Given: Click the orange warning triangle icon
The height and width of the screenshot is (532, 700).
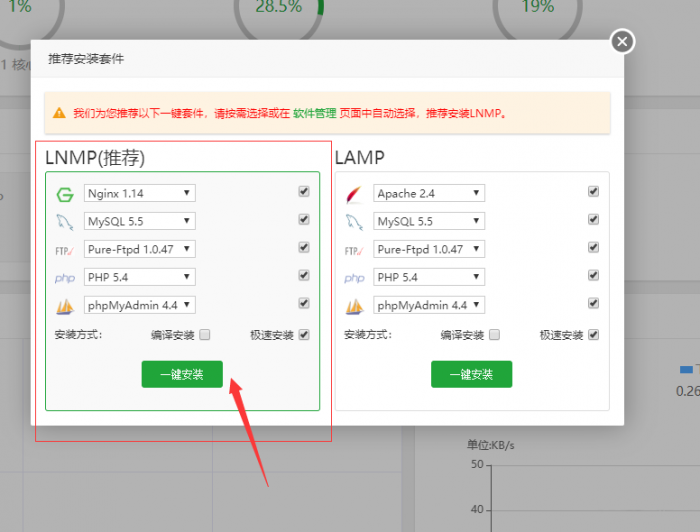Looking at the screenshot, I should 60,113.
